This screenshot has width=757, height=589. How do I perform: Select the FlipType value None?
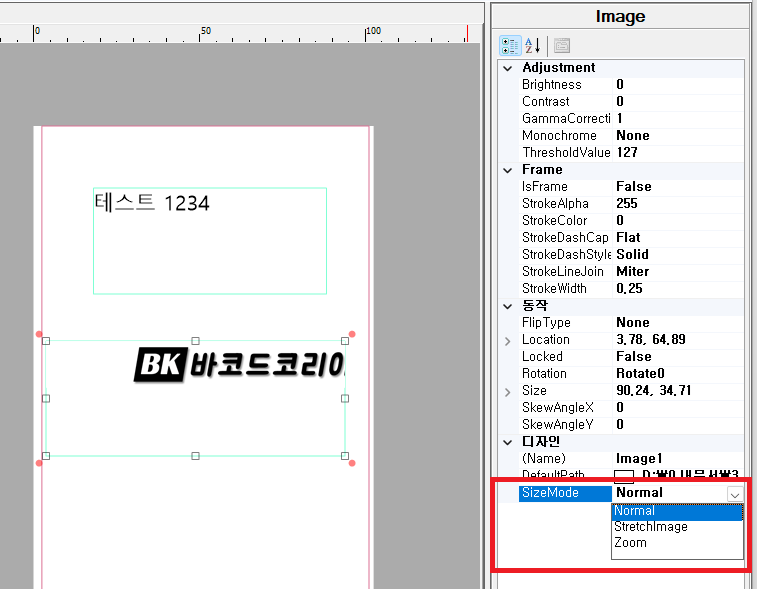(x=678, y=323)
